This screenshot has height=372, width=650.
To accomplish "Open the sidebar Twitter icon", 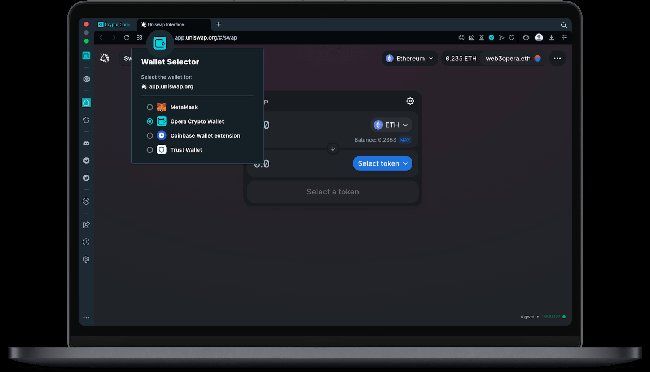I will point(86,178).
